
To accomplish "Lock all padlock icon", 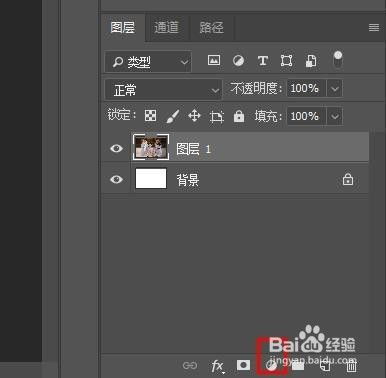I will [239, 116].
